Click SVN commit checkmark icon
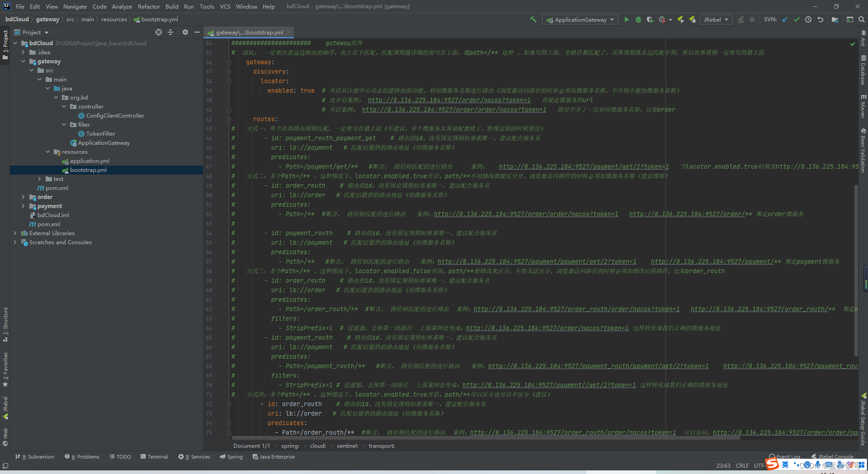The width and height of the screenshot is (868, 474). [797, 19]
